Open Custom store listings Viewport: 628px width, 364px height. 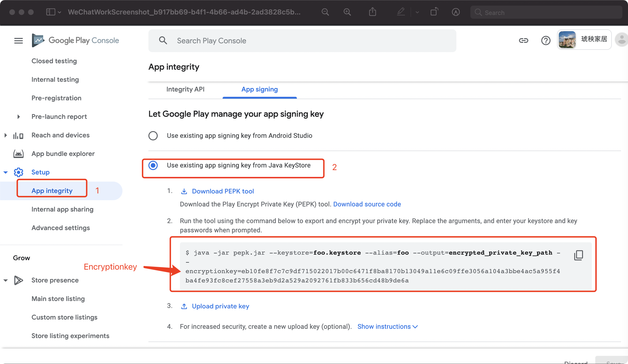(64, 318)
